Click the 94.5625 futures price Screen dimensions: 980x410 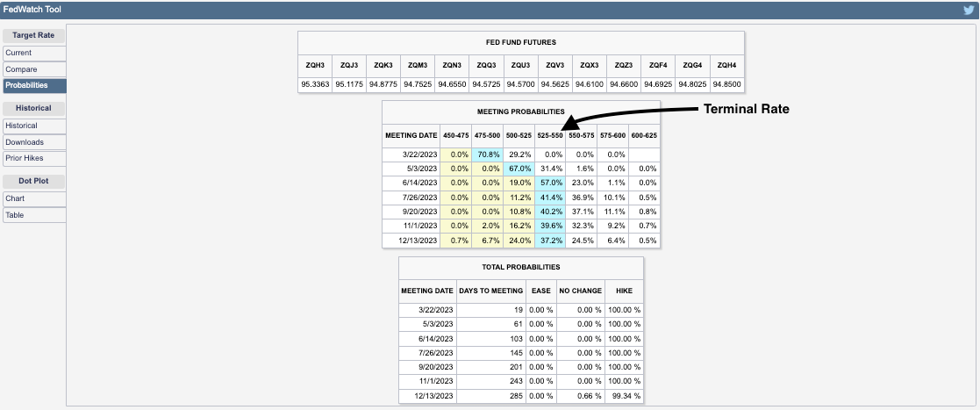point(555,84)
